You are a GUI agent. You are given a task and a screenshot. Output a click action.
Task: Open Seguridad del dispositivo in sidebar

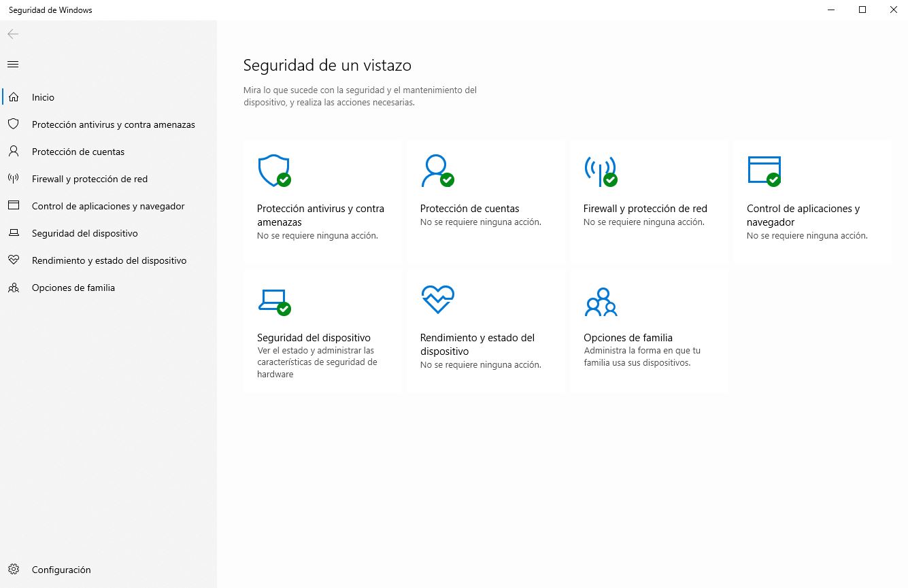(x=109, y=233)
